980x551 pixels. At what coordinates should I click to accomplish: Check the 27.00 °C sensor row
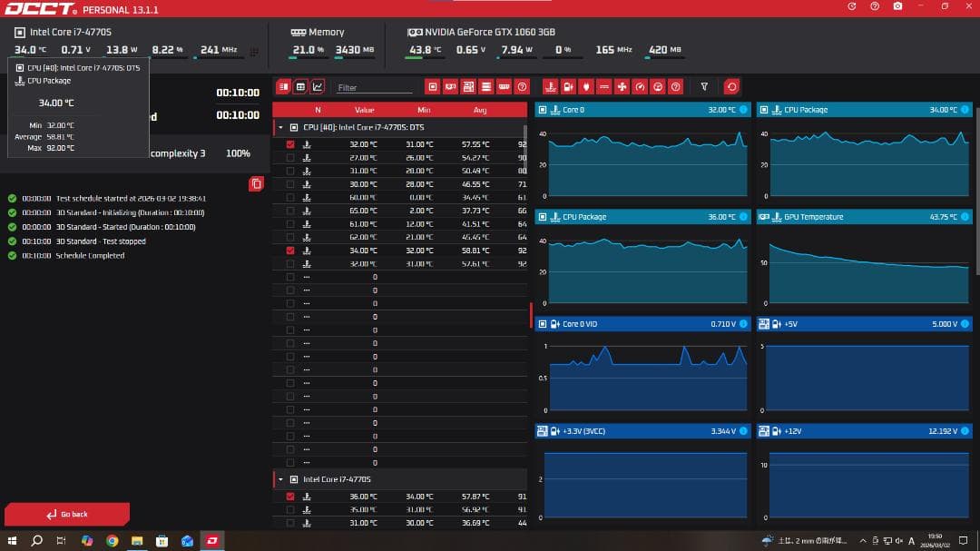(290, 158)
